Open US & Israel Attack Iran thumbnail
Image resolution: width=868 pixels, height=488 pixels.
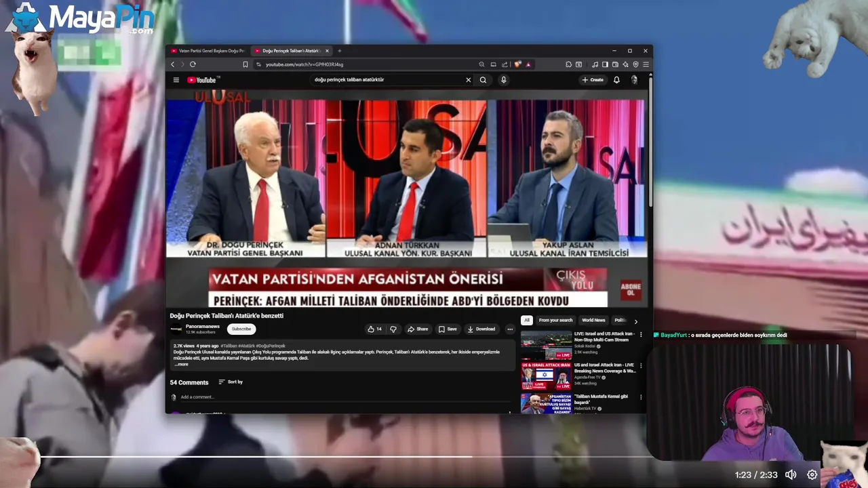point(546,375)
